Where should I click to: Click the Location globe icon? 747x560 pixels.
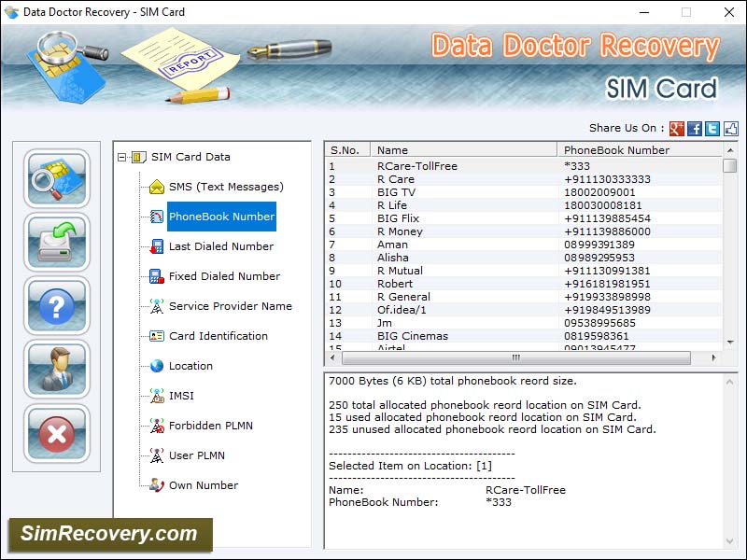point(157,366)
